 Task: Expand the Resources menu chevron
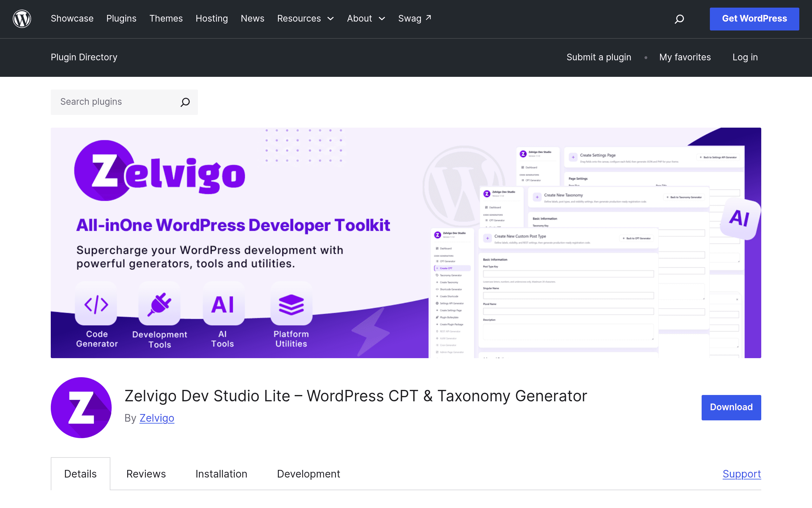click(x=331, y=19)
